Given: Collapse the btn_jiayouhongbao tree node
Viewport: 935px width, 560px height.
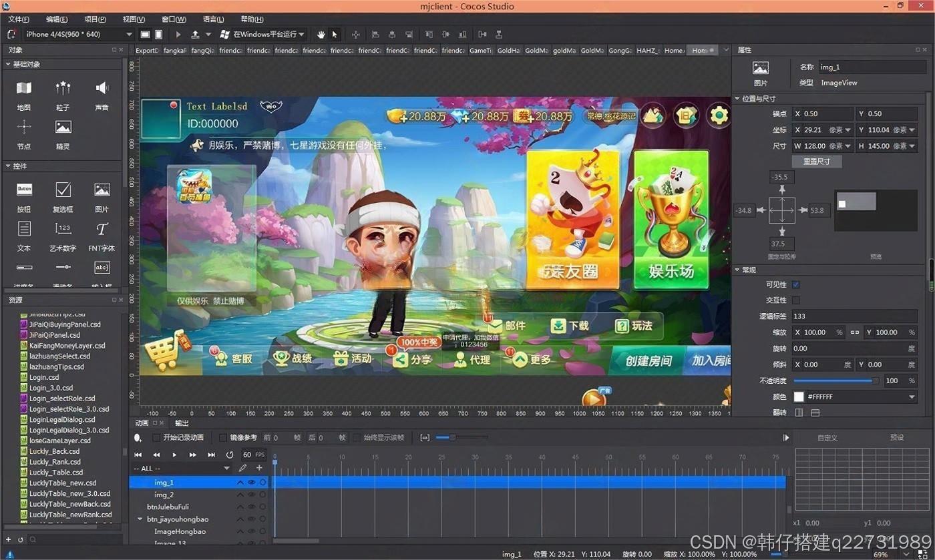Looking at the screenshot, I should pyautogui.click(x=140, y=519).
